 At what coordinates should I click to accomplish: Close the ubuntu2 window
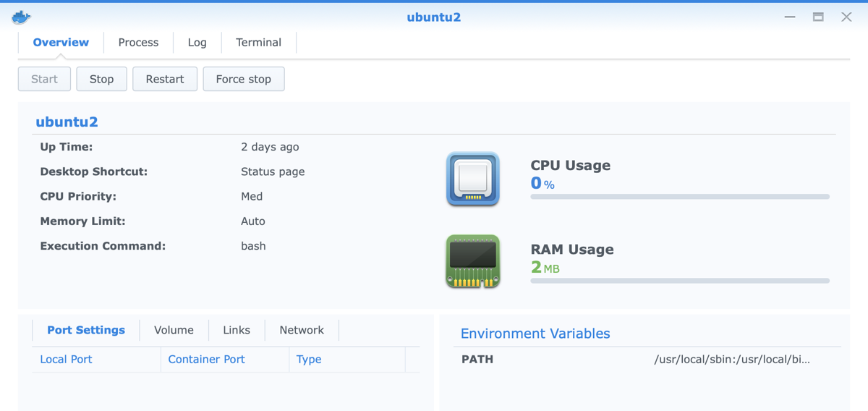(846, 17)
